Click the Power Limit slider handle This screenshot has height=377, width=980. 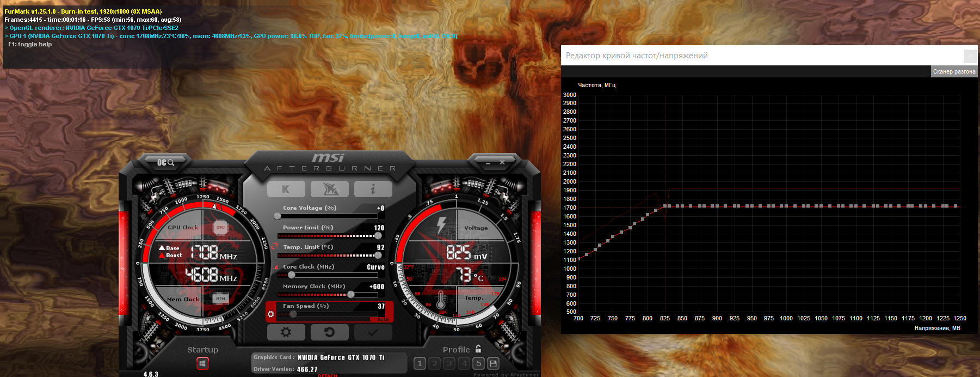(378, 235)
